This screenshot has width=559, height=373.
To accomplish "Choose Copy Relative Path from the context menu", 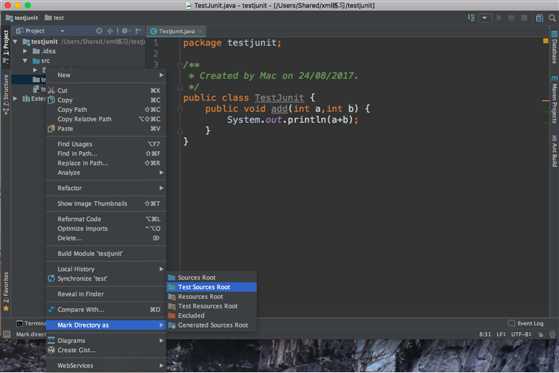I will pyautogui.click(x=107, y=119).
